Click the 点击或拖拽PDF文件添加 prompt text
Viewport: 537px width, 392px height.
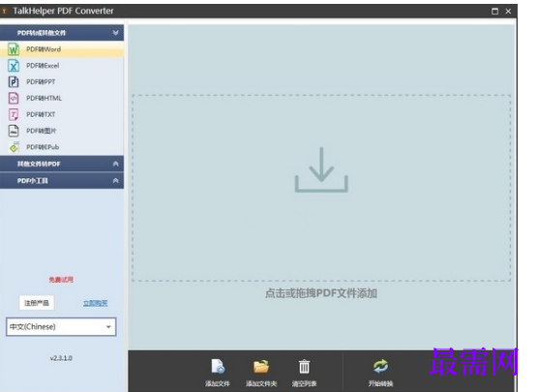pyautogui.click(x=321, y=293)
